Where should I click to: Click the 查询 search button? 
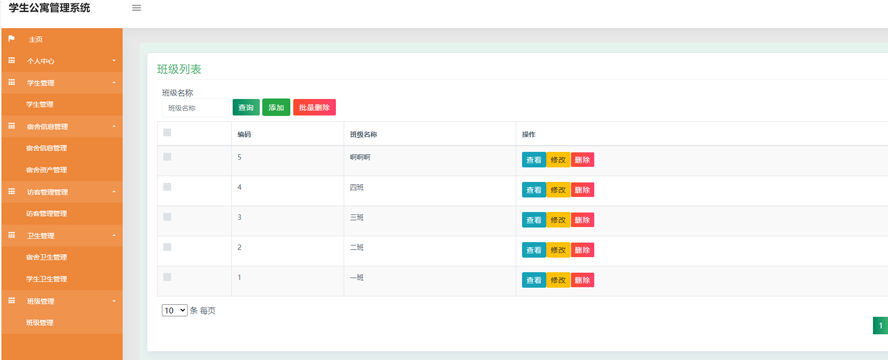click(246, 108)
